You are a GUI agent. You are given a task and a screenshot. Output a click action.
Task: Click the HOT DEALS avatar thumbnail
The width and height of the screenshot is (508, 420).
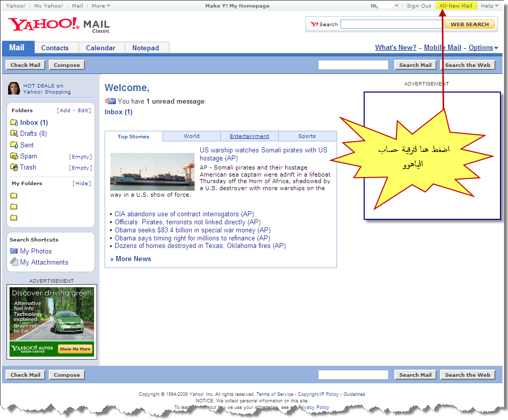tap(14, 89)
